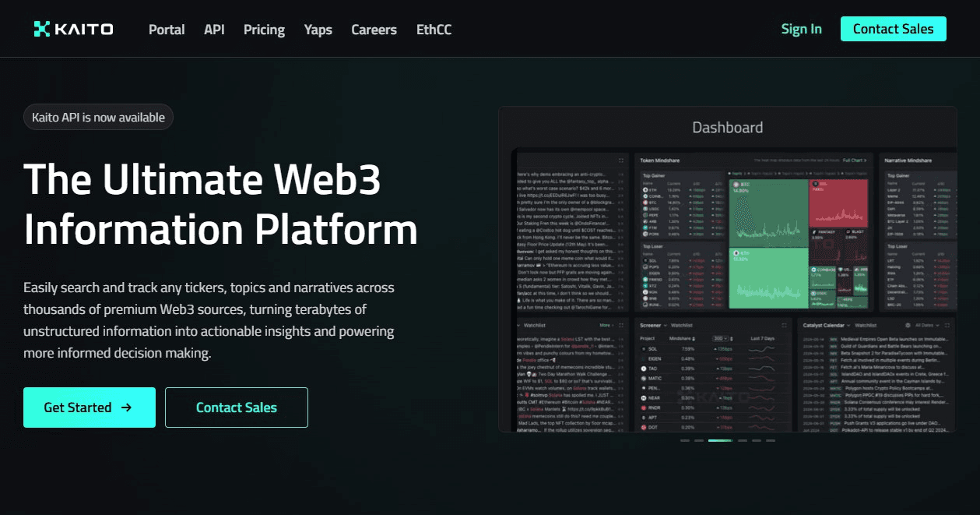Select the BTC tile in the heatmap

point(768,213)
